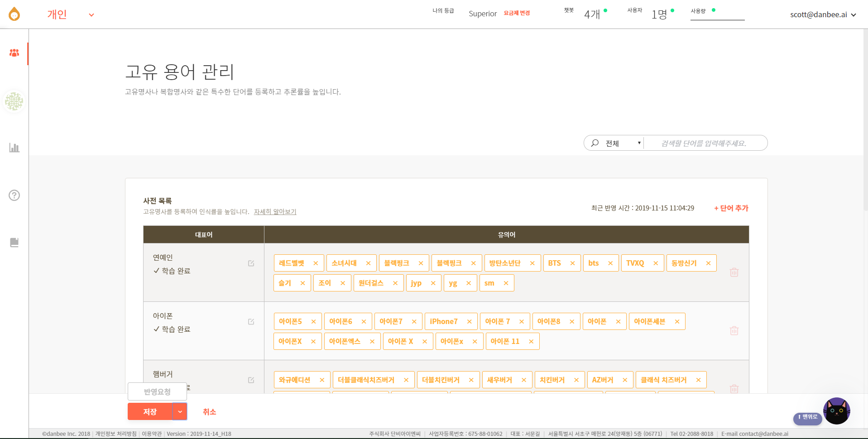Open the scott@danbee.ai account menu
The height and width of the screenshot is (439, 868).
pyautogui.click(x=823, y=14)
